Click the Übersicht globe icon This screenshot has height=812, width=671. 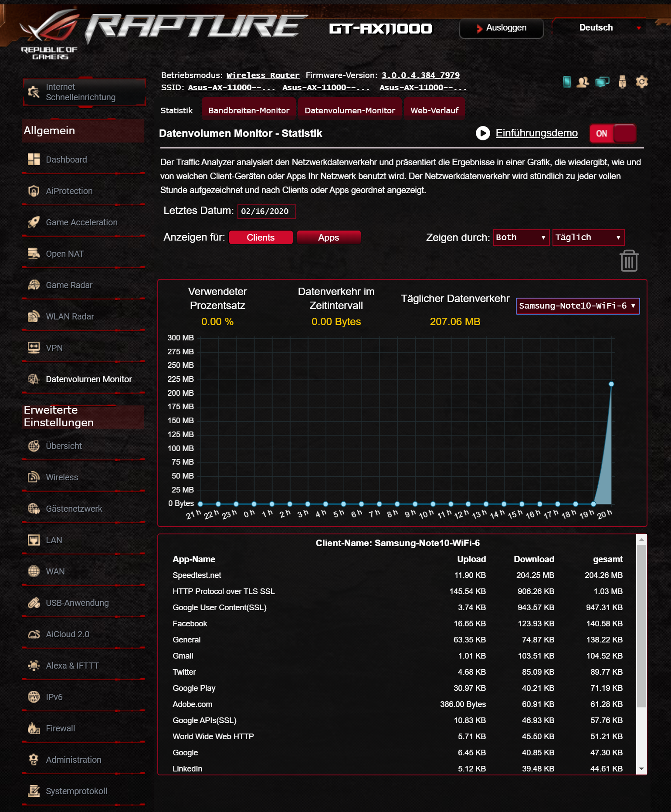click(34, 446)
